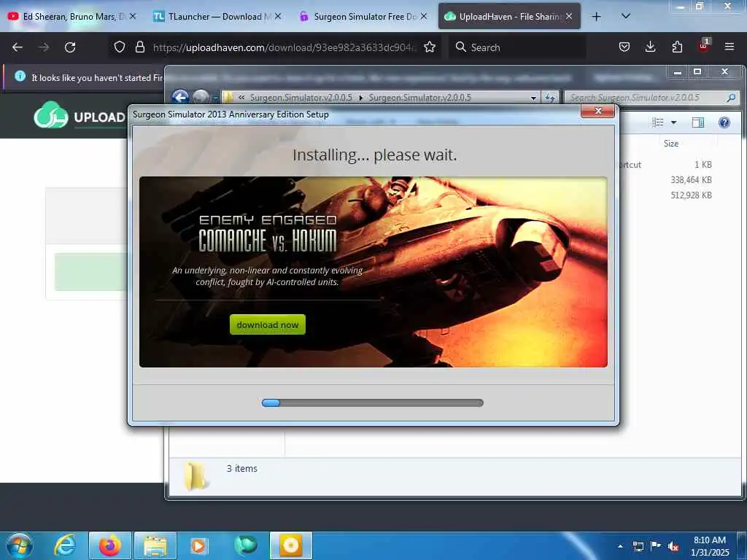Go forward in Firefox

pyautogui.click(x=44, y=47)
